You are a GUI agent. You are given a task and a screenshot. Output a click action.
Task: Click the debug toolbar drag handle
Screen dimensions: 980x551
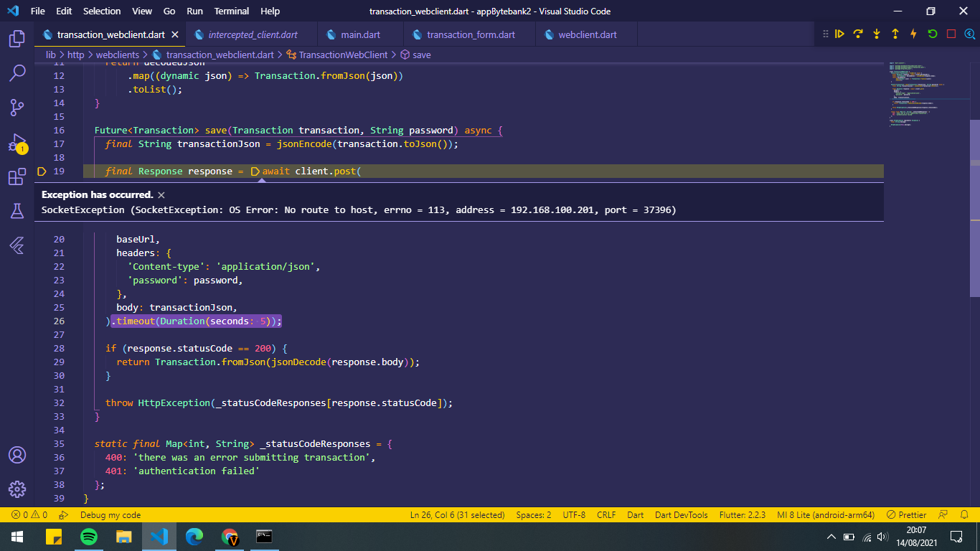tap(824, 34)
